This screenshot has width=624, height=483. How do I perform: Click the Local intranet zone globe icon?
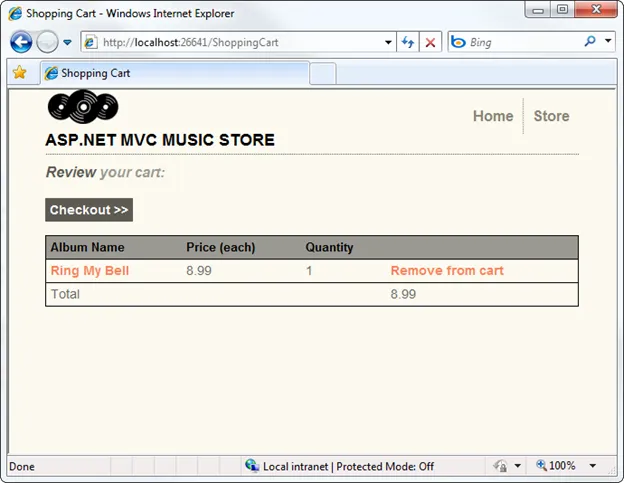tap(252, 466)
